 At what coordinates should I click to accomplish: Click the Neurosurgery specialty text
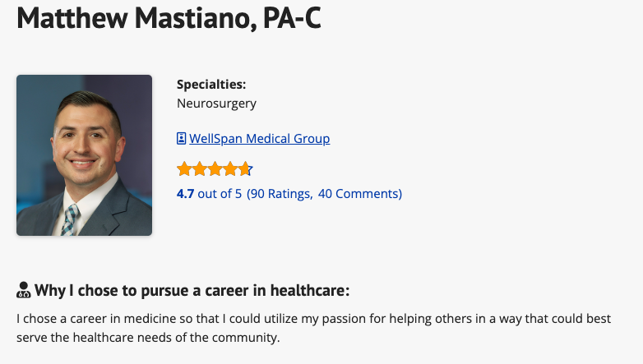click(x=216, y=104)
